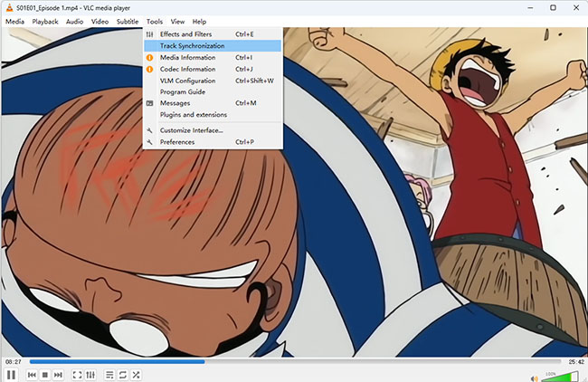
Task: Pause playback with the pause button
Action: (x=11, y=375)
